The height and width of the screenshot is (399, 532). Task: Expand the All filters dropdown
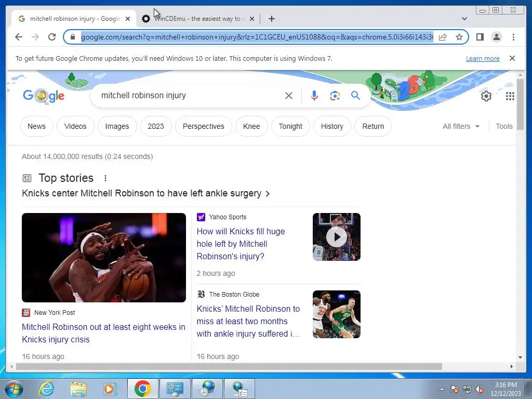[461, 126]
